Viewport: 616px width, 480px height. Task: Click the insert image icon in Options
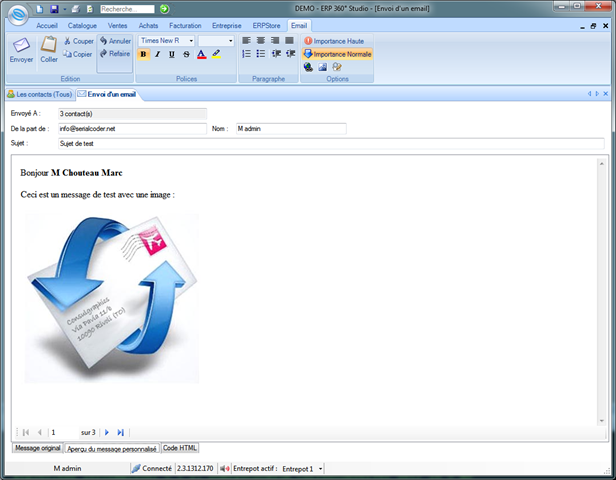(x=323, y=67)
